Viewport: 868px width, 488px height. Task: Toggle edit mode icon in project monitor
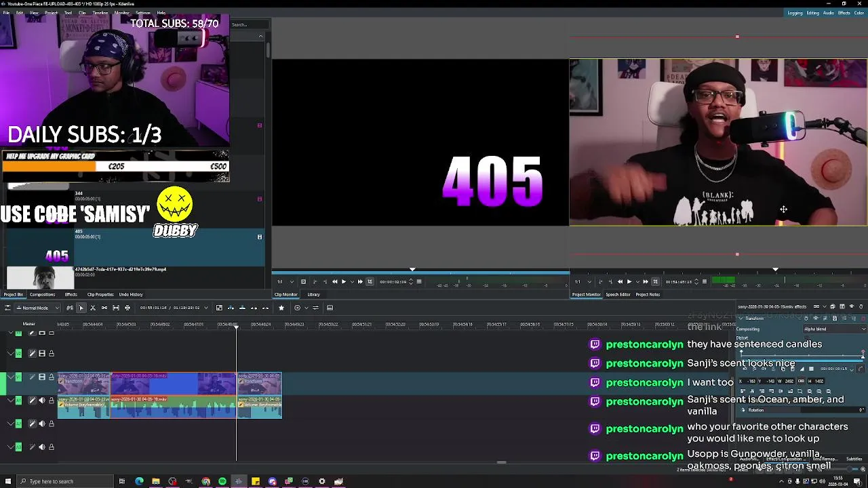tap(654, 281)
